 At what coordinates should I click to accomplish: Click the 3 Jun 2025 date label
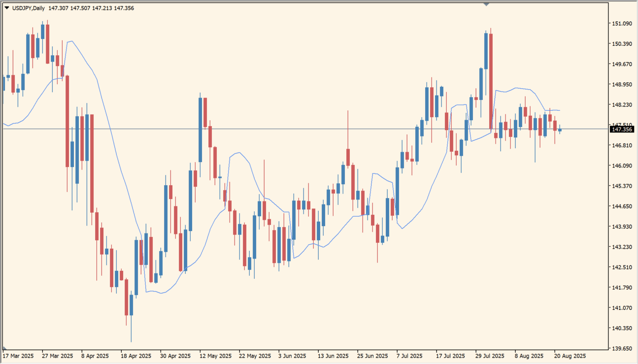tap(293, 356)
